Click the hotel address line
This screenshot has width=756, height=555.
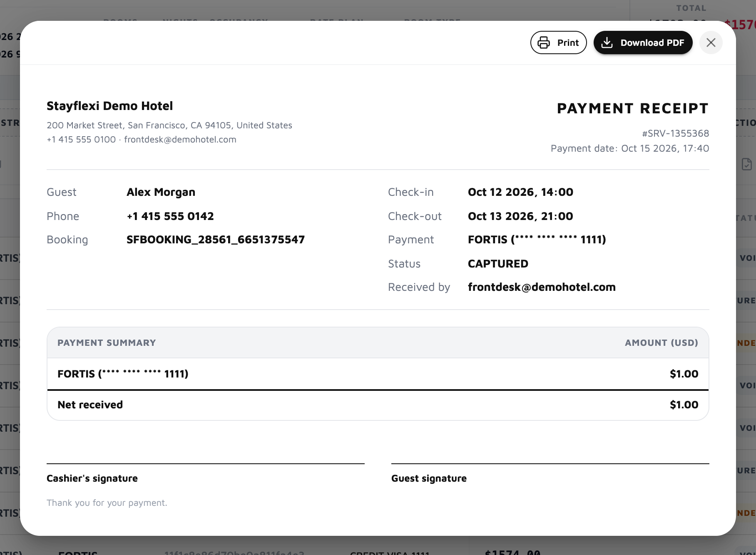169,125
